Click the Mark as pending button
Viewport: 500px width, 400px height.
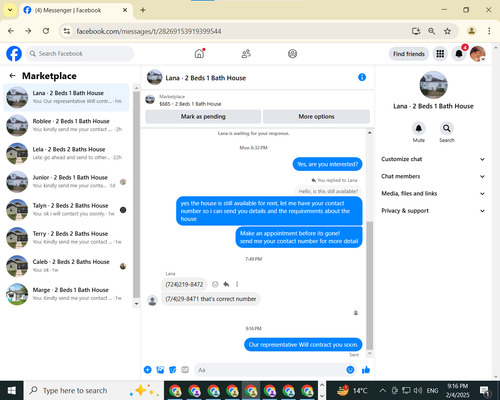pyautogui.click(x=203, y=117)
